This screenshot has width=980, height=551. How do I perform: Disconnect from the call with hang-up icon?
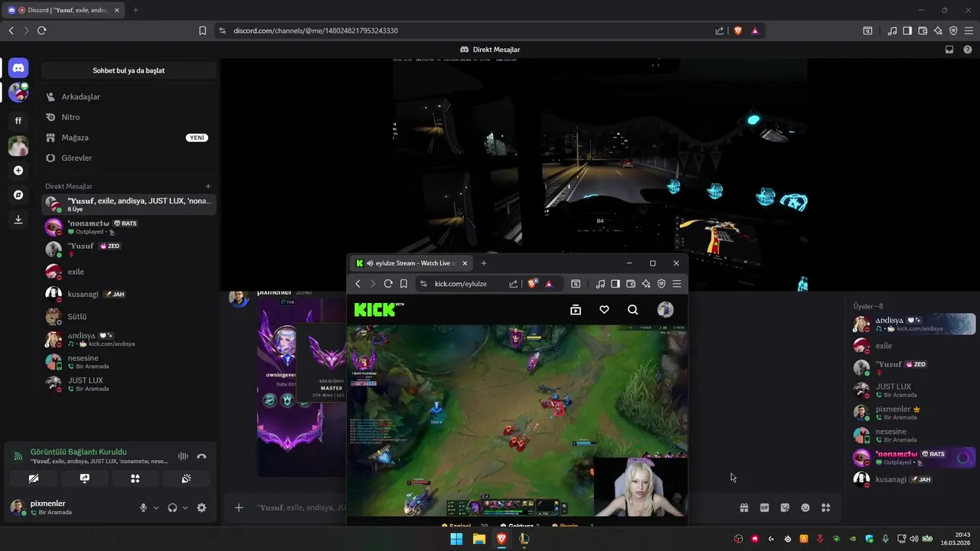[201, 456]
